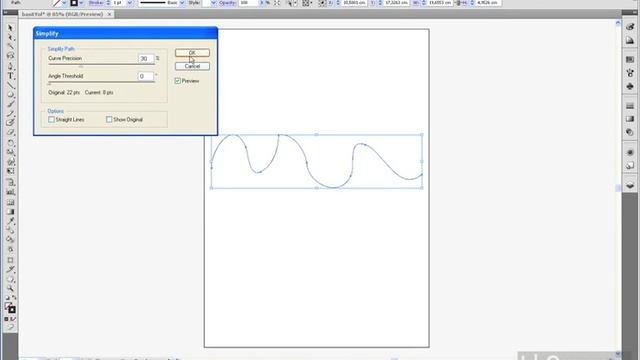This screenshot has height=360, width=640.
Task: Click the Angle Threshold value field
Action: 146,76
